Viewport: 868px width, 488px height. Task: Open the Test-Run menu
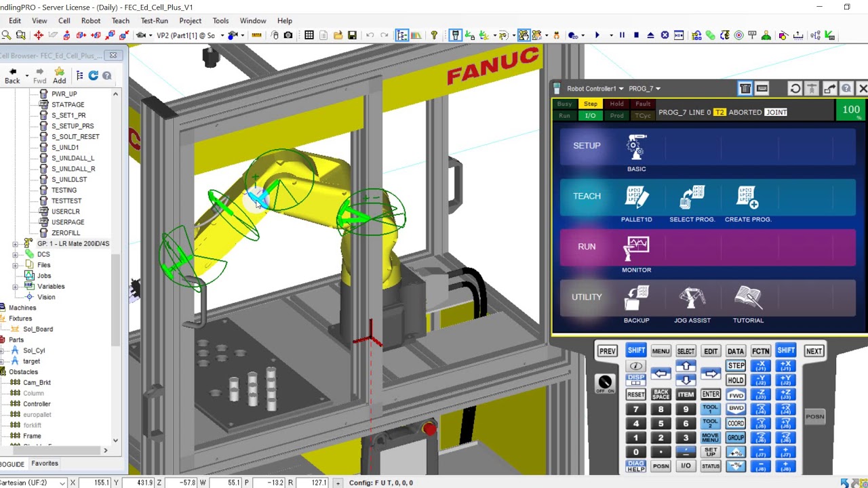(154, 21)
